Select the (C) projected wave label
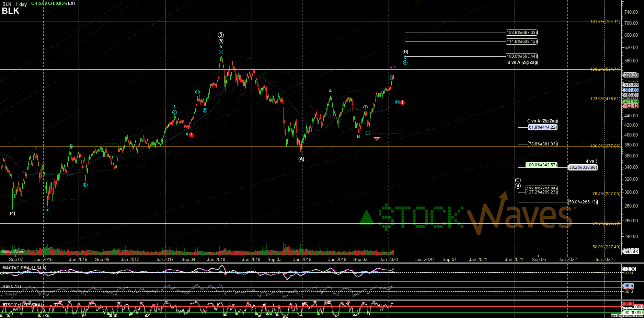This screenshot has height=318, width=644. [518, 180]
